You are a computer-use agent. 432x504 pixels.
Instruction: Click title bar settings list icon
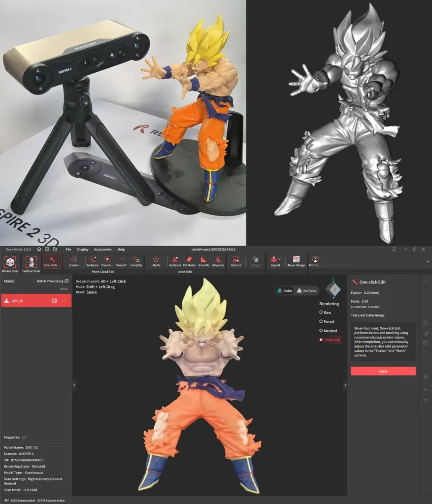point(394,249)
